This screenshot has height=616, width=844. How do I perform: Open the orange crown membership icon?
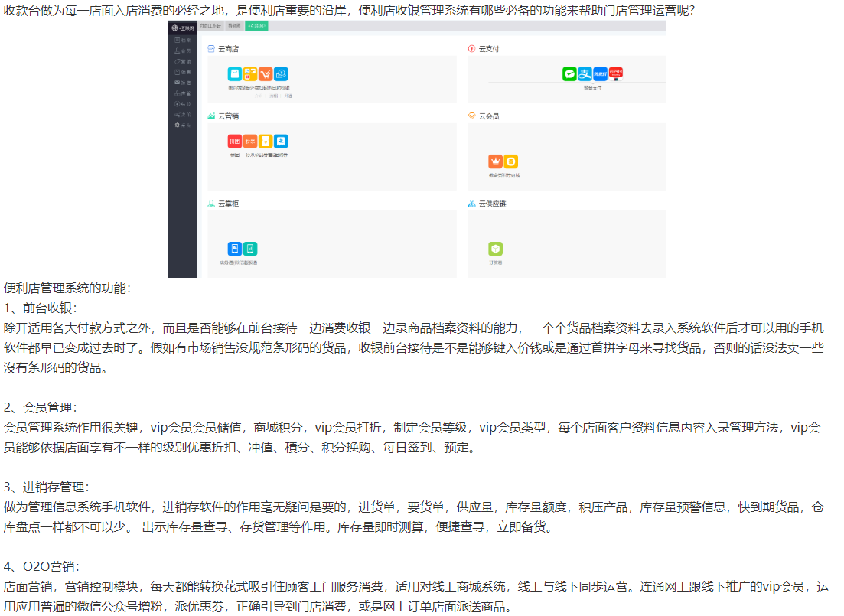(495, 161)
